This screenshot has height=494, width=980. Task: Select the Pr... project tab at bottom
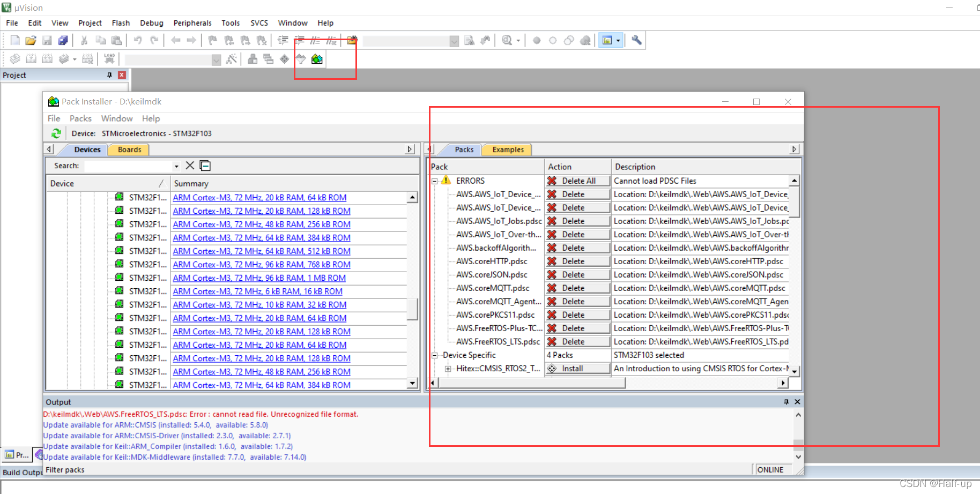16,455
